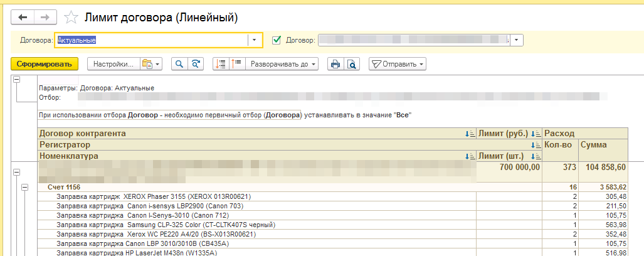Open the Разворачивать до menu
644x256 pixels.
(283, 64)
